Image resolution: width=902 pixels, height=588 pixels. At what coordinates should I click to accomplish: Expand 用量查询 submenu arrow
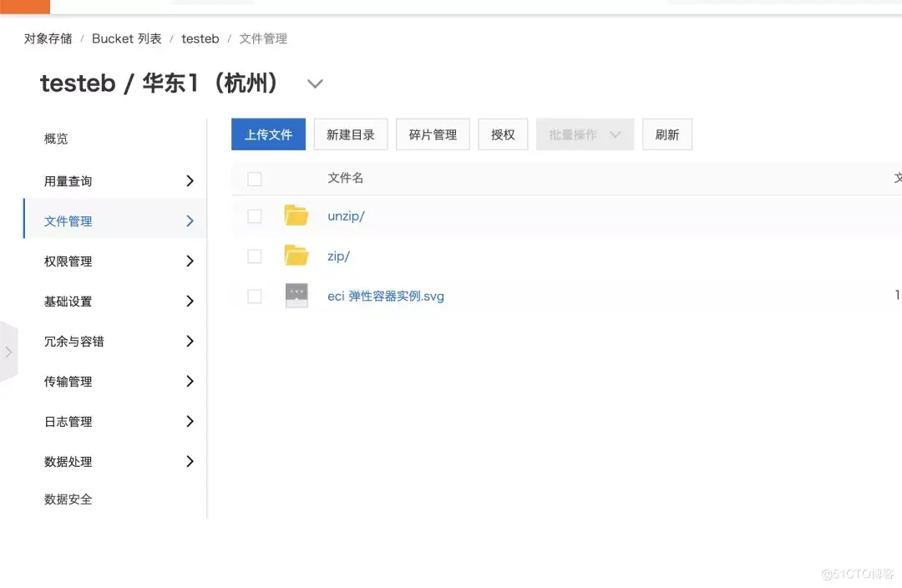(x=190, y=180)
